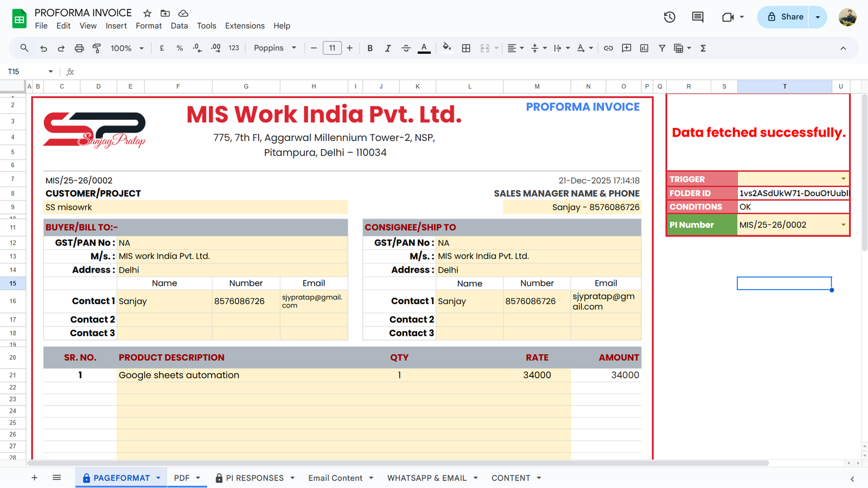Open the fill color picker

click(x=446, y=48)
